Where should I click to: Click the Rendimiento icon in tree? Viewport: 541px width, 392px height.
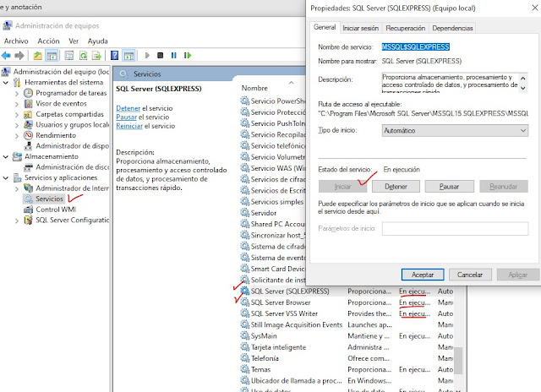pos(28,135)
